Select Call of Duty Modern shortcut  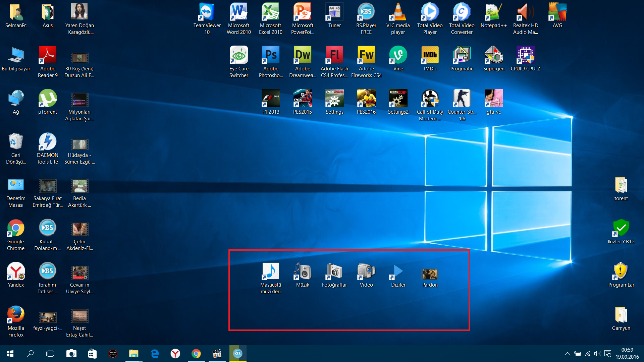(x=430, y=105)
